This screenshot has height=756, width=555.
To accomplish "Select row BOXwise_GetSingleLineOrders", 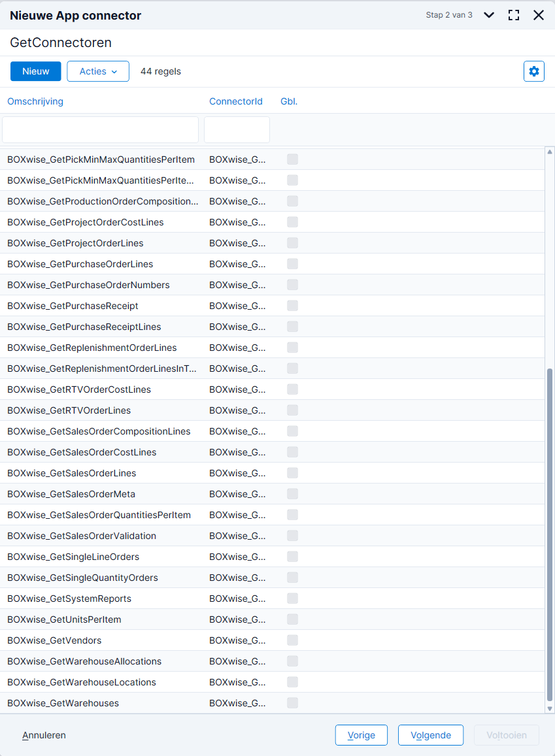I will click(272, 557).
